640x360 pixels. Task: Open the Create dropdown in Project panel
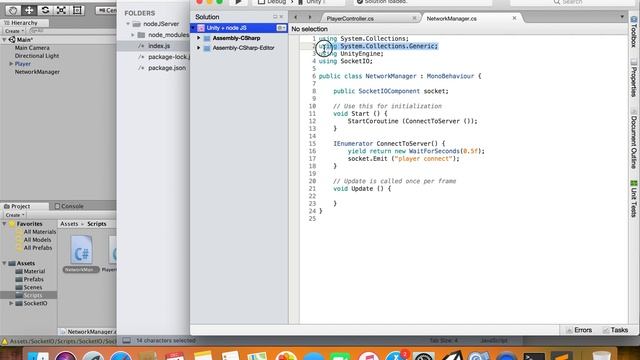(x=15, y=215)
